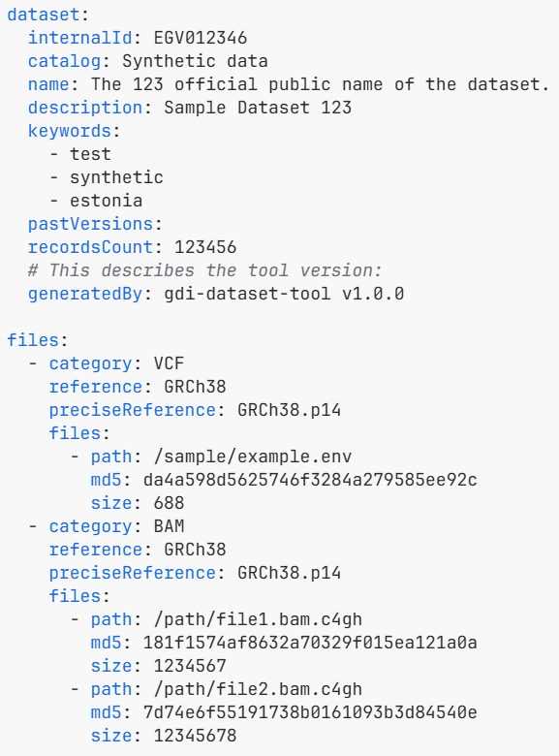This screenshot has height=756, width=559.
Task: Click the md5 hash starting with 7d74e6f5
Action: pos(310,712)
